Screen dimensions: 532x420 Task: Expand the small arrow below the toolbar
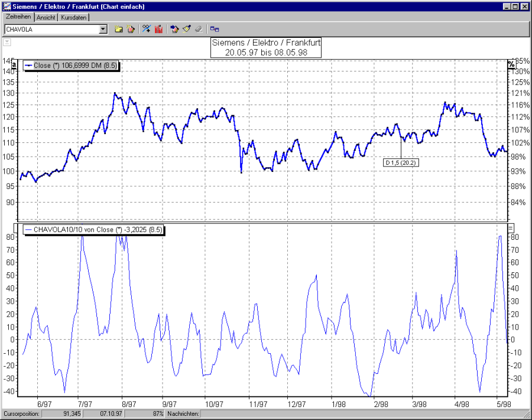tap(7, 42)
